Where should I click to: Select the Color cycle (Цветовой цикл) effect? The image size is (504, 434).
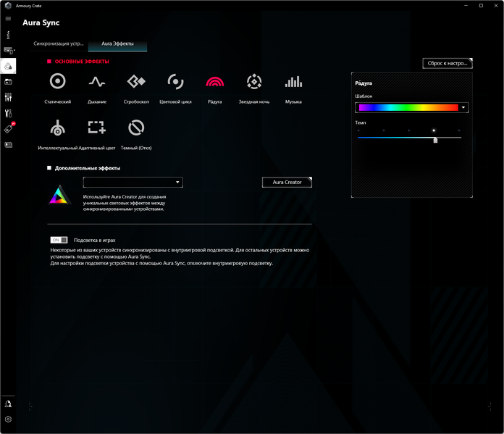click(x=175, y=81)
